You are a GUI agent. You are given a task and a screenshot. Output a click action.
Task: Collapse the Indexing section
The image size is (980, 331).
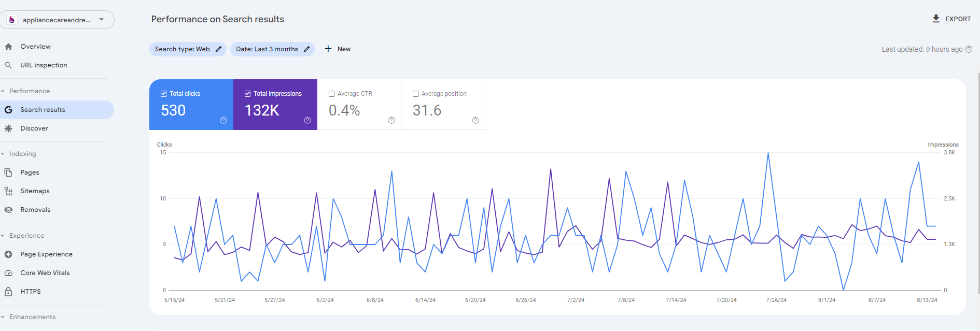click(x=3, y=154)
